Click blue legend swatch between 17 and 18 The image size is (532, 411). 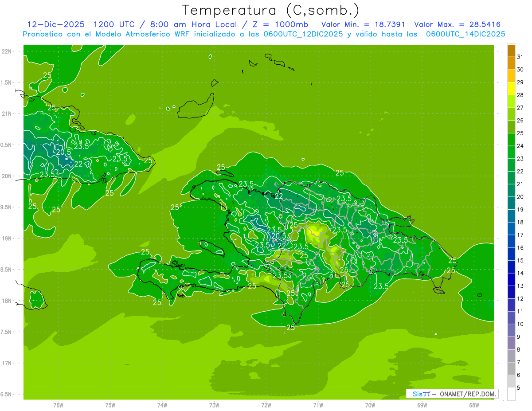511,229
